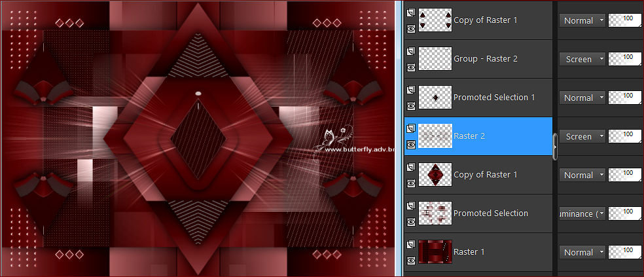Toggle eye of Copy of Raster 1 diamond layer
The image size is (644, 277).
[x=411, y=183]
